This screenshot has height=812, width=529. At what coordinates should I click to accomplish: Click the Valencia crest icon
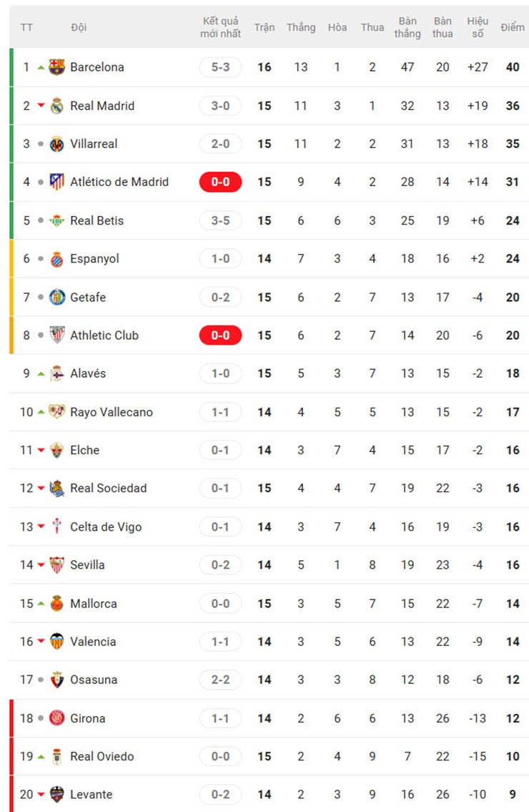coord(57,642)
